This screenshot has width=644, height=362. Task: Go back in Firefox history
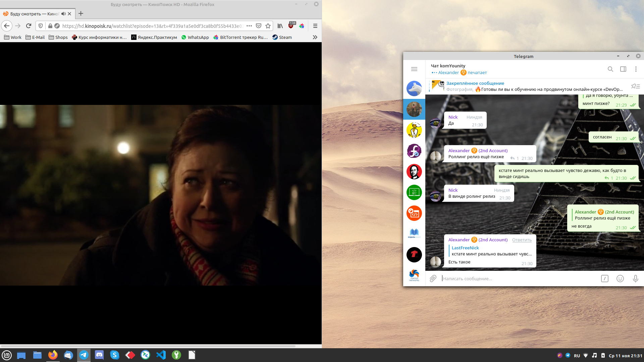point(7,26)
